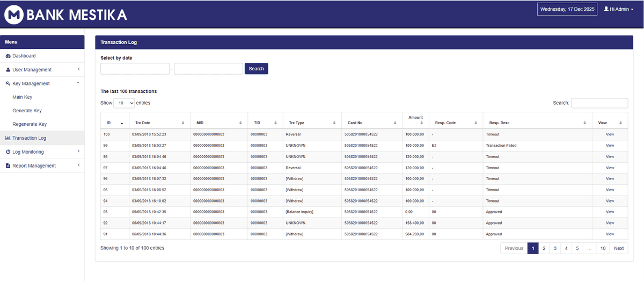Expand the Report Management menu chevron
The height and width of the screenshot is (281, 644).
pyautogui.click(x=78, y=165)
